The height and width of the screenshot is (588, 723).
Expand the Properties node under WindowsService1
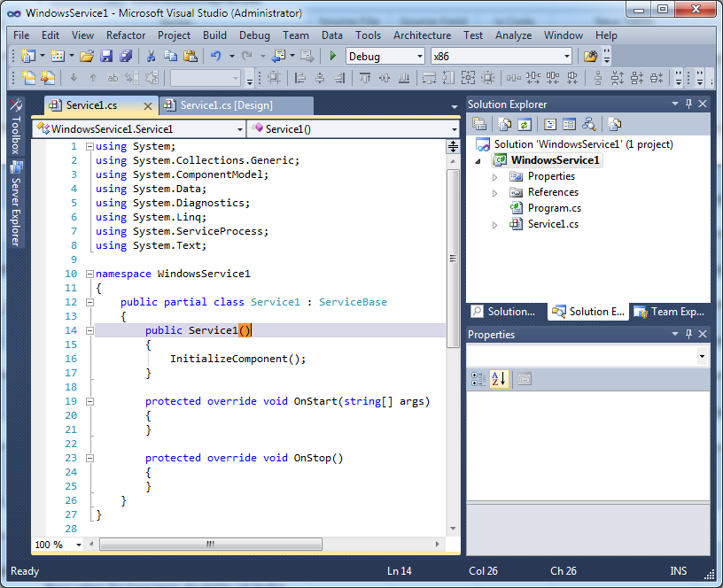496,176
